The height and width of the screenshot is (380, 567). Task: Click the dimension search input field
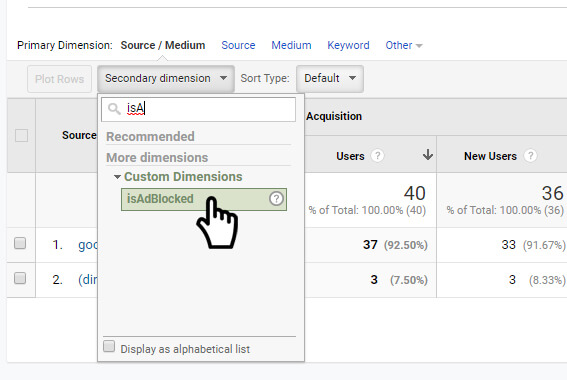199,109
